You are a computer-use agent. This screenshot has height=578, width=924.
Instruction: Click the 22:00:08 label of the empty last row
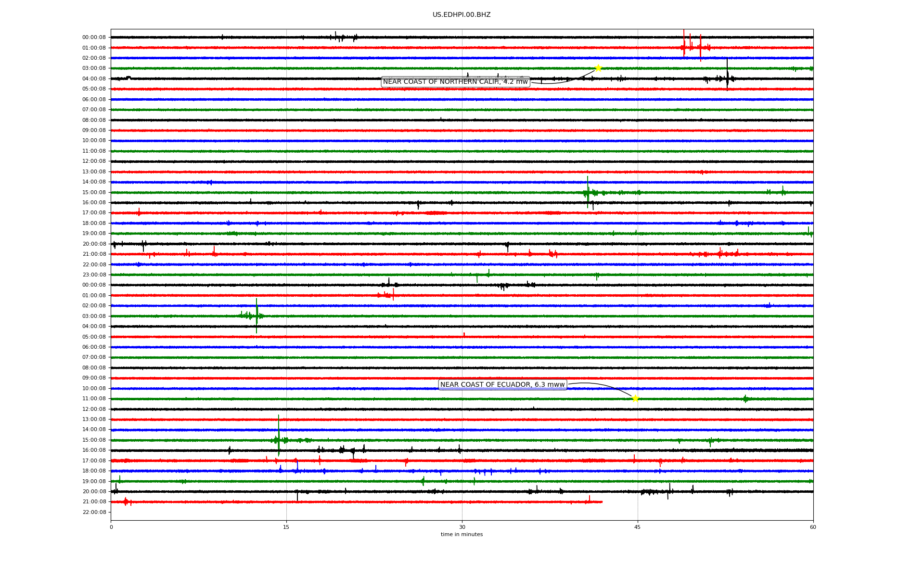coord(94,512)
